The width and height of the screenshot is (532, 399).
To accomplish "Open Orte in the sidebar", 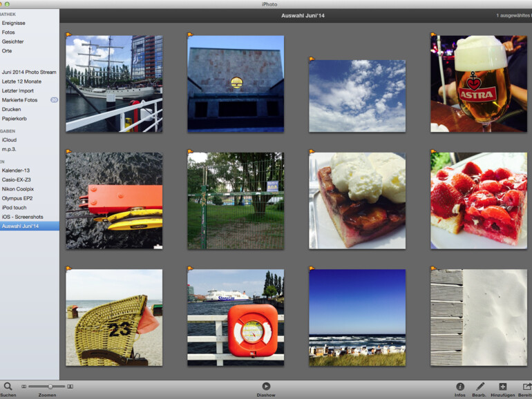I will click(x=7, y=51).
